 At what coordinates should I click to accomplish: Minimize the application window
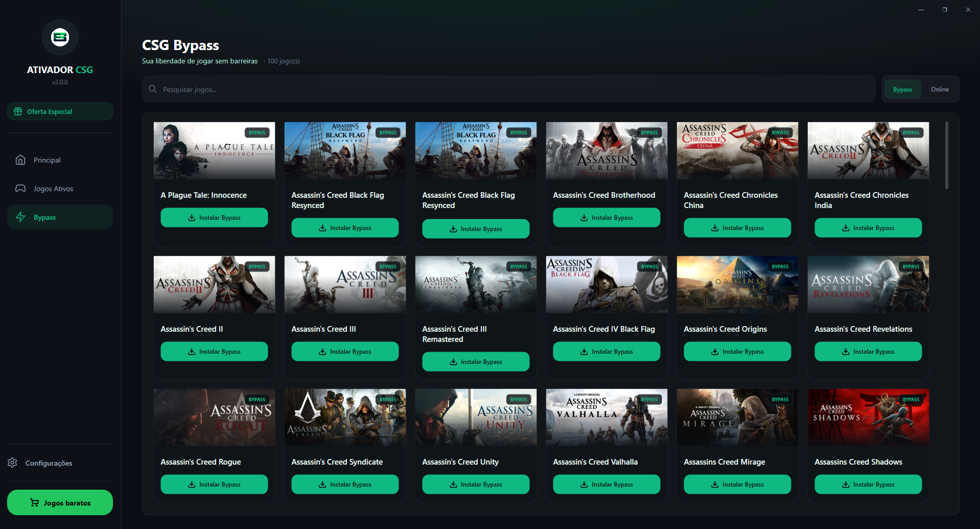(921, 10)
